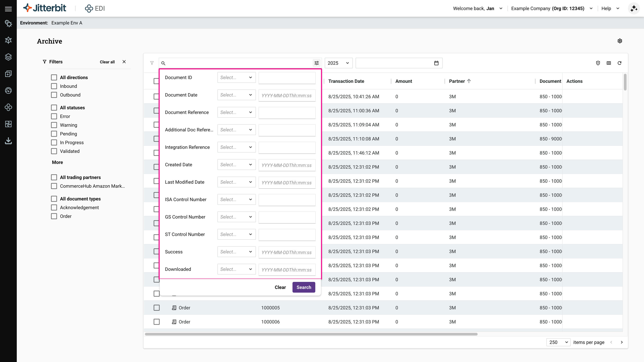The width and height of the screenshot is (644, 362).
Task: Click Clear all in the Filters panel
Action: (107, 62)
